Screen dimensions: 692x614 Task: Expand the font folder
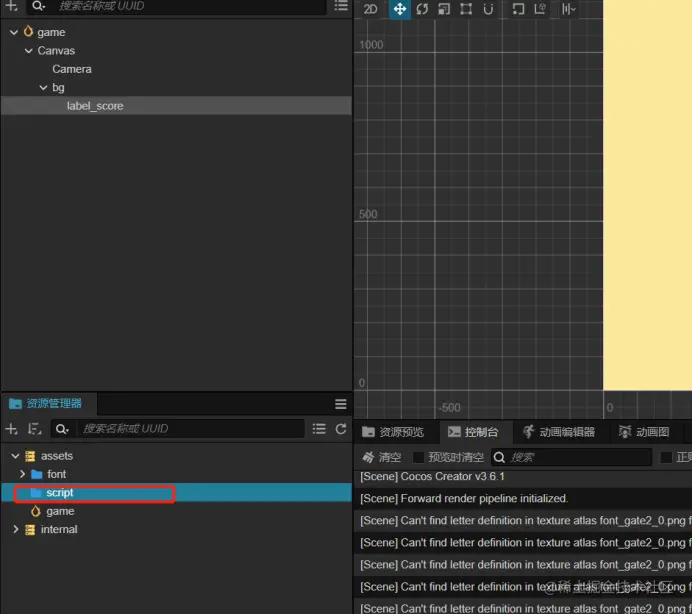point(22,475)
